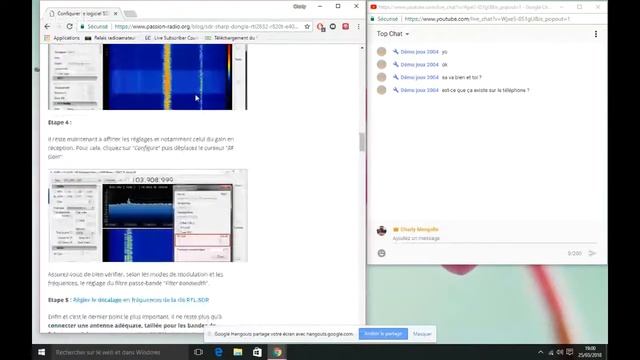Send the chat message with the arrow icon

tap(592, 253)
